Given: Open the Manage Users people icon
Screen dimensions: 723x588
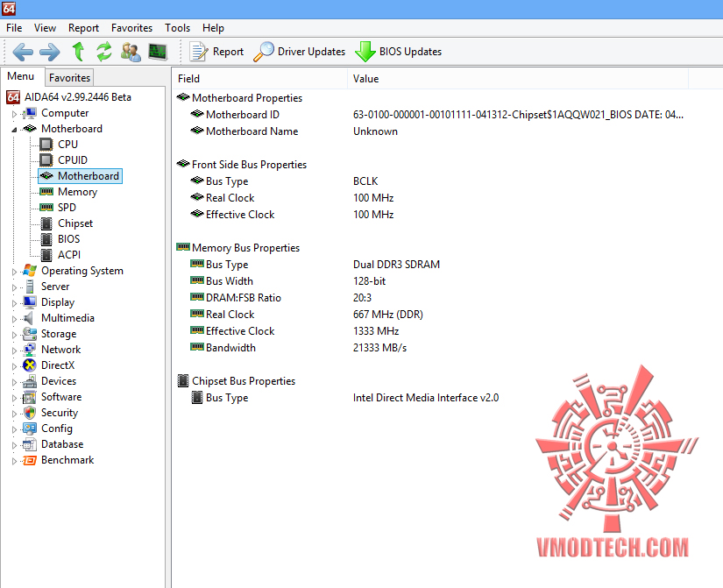Looking at the screenshot, I should click(131, 52).
